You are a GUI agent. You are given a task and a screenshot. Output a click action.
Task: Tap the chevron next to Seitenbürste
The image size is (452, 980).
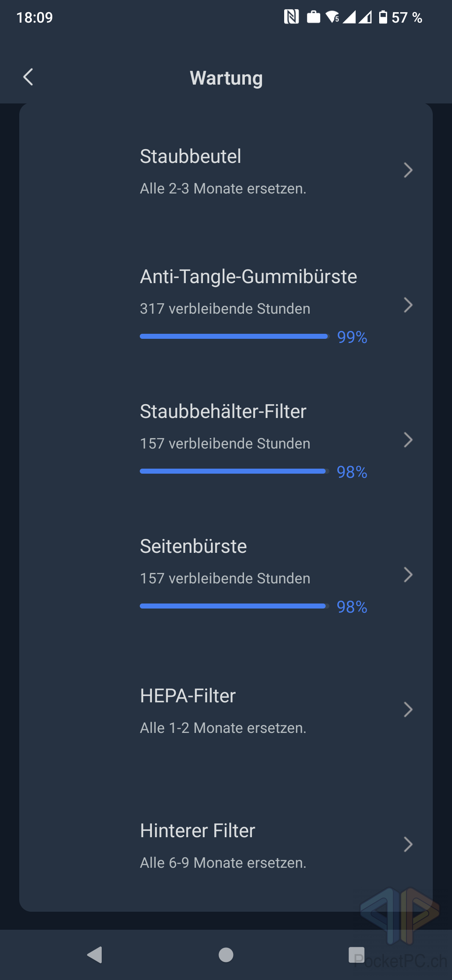(408, 575)
